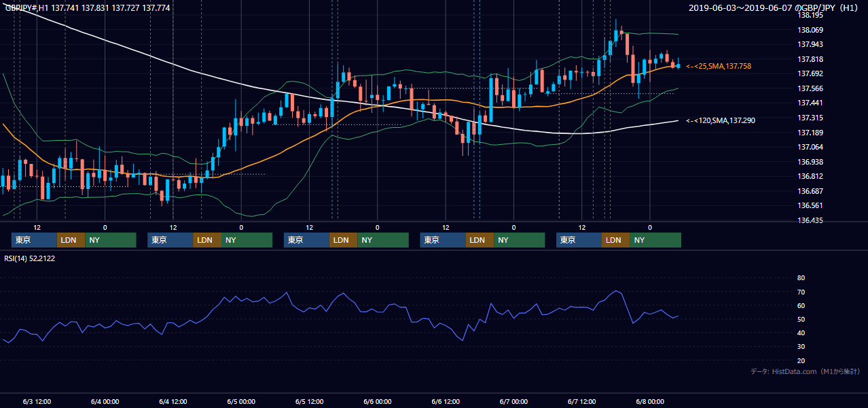The height and width of the screenshot is (408, 868).
Task: Click price axis value 136.561
Action: coord(810,205)
